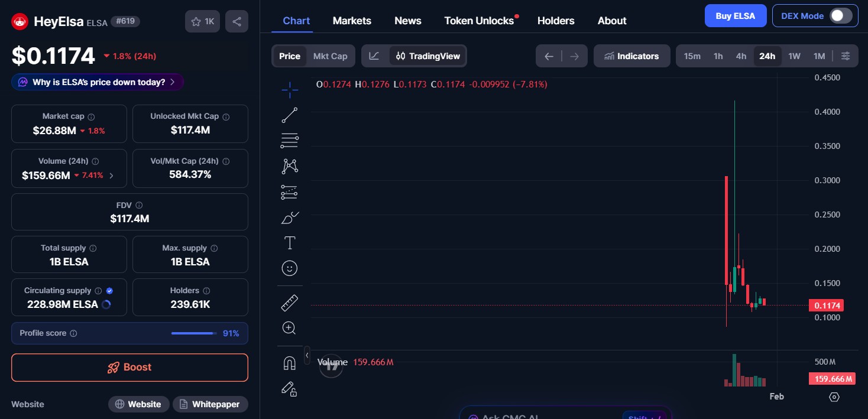Choose the XABCD pattern tool
This screenshot has height=419, width=868.
point(289,166)
